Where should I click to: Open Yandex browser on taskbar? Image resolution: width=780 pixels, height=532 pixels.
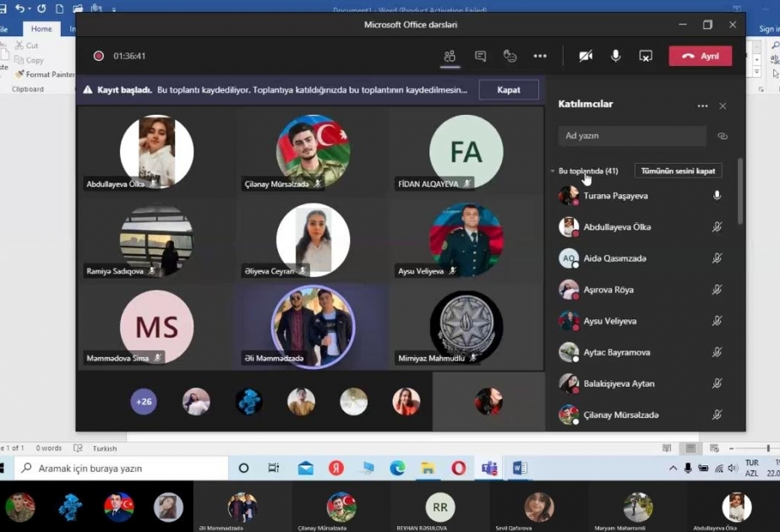(x=336, y=468)
